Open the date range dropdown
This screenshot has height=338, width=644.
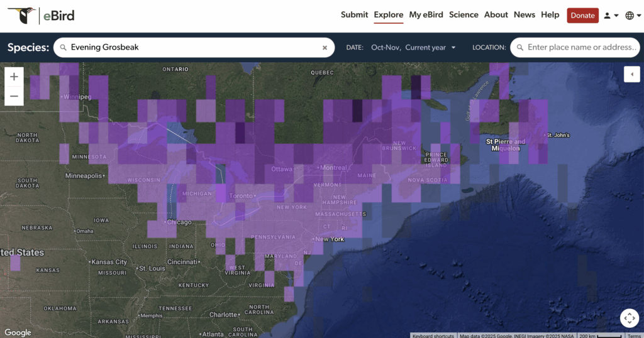[x=413, y=47]
